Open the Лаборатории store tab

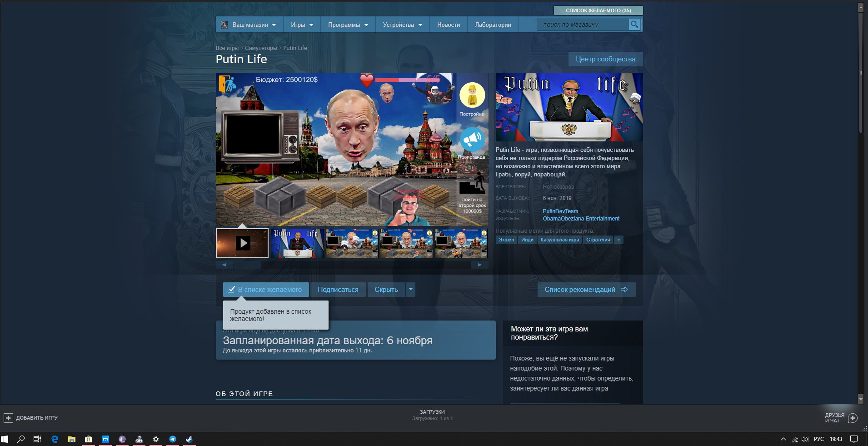[x=493, y=25]
